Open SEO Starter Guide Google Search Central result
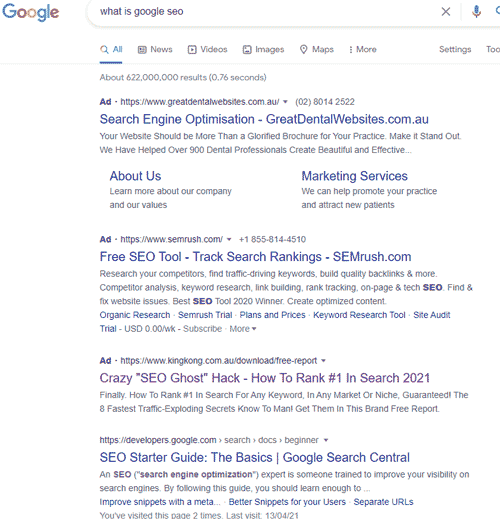 tap(255, 457)
